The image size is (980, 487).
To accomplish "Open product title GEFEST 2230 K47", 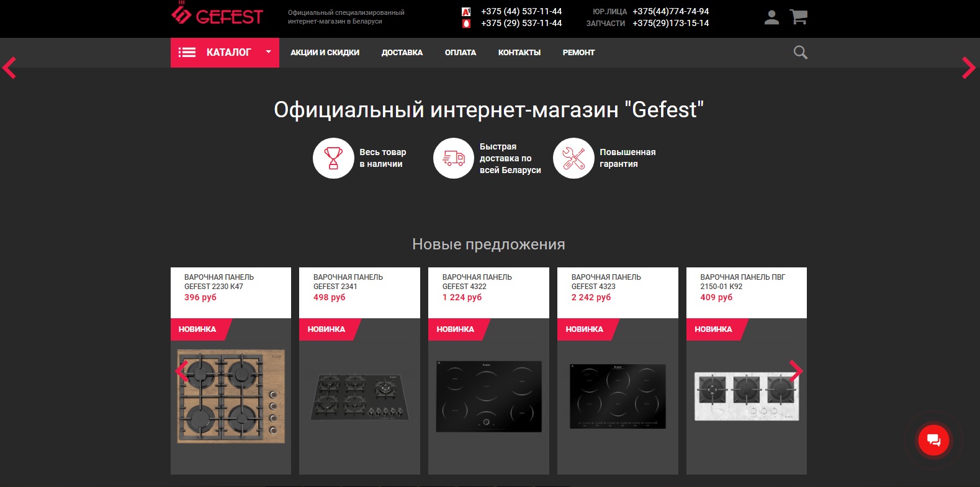I will (219, 282).
